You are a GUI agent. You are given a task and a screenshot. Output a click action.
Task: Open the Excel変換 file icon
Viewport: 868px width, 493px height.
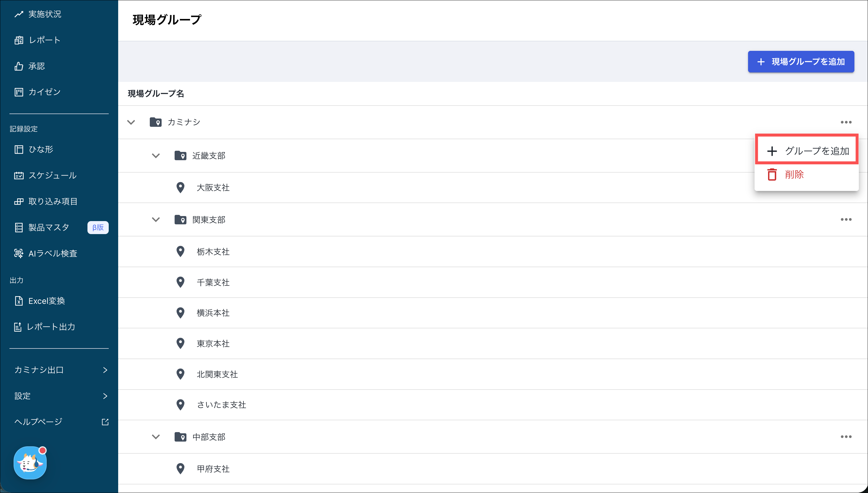(19, 301)
